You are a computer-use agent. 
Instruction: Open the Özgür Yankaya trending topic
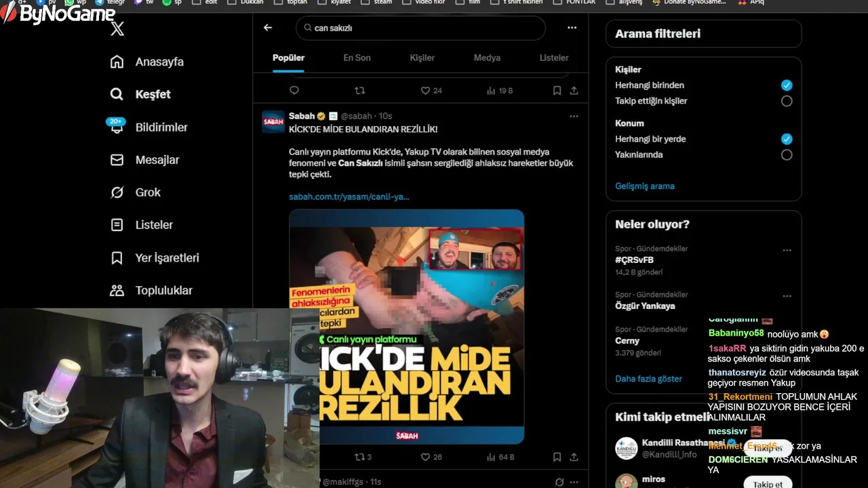tap(645, 306)
